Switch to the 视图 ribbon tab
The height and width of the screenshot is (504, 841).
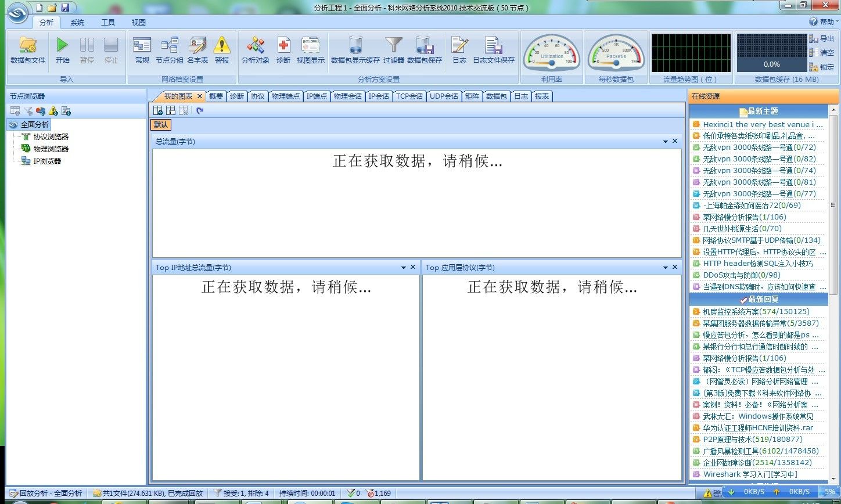coord(139,23)
